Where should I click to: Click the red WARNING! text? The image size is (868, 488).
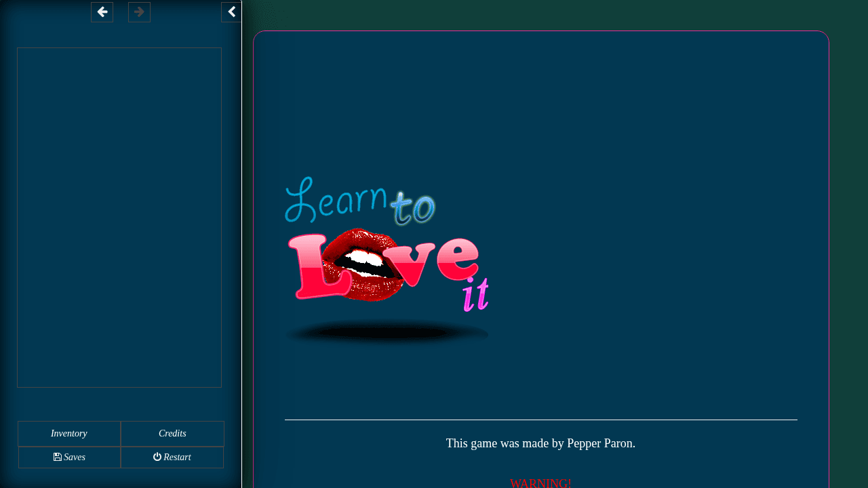(x=540, y=483)
